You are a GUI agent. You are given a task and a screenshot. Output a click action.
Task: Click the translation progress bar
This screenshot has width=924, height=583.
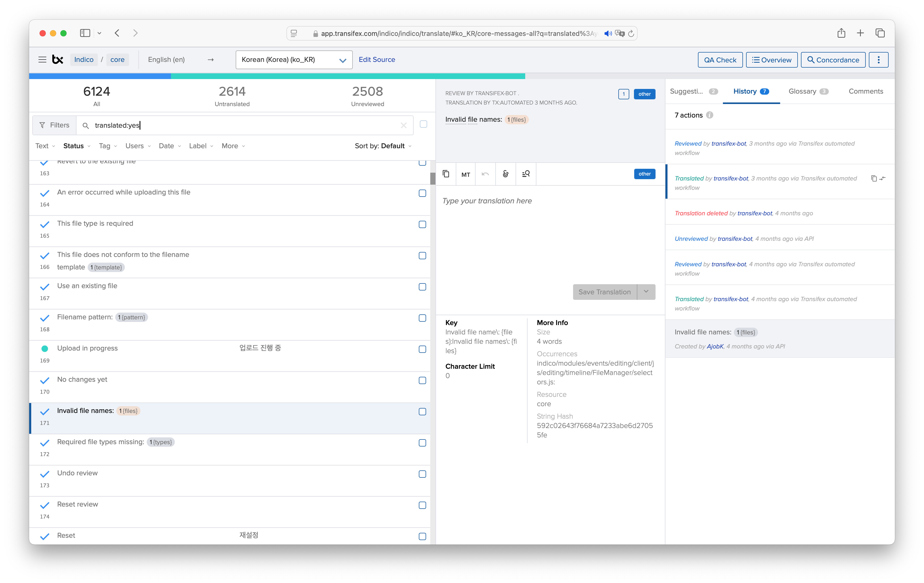[462, 76]
